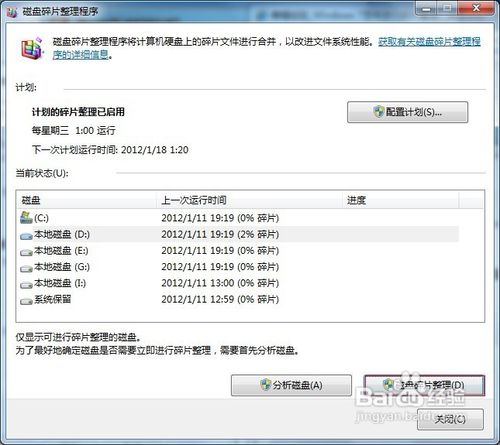
Task: Click the E: row's 19:19 (0% 碎片) time
Action: click(220, 251)
